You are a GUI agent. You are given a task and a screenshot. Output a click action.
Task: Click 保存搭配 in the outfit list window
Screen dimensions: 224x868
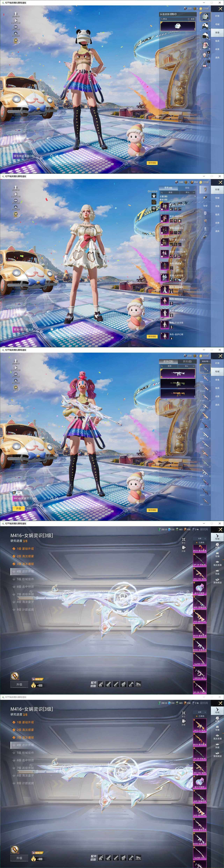(152, 336)
